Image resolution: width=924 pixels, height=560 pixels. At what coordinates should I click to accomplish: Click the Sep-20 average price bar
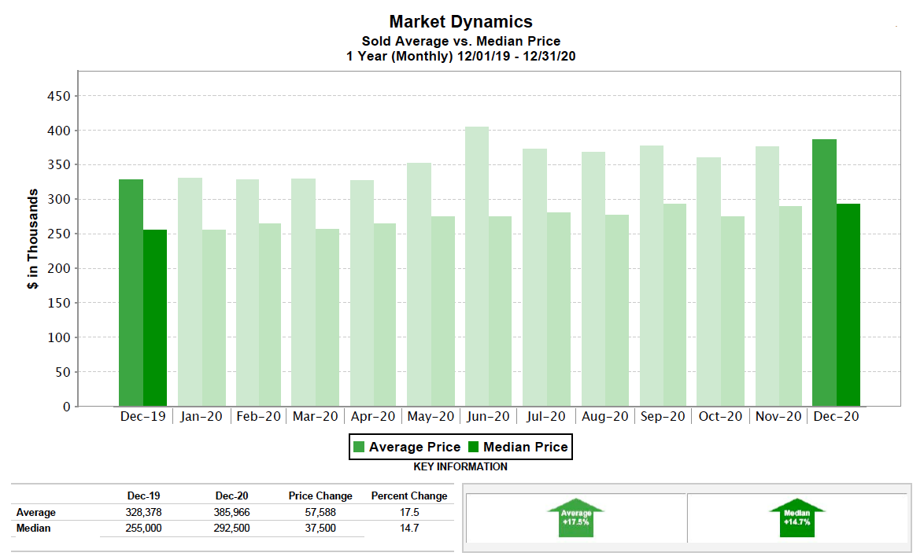pyautogui.click(x=652, y=276)
